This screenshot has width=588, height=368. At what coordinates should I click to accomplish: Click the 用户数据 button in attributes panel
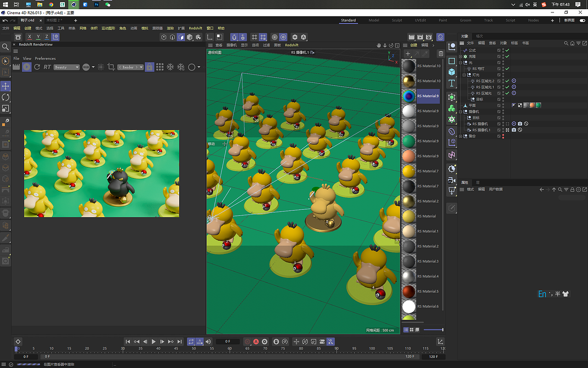point(496,190)
